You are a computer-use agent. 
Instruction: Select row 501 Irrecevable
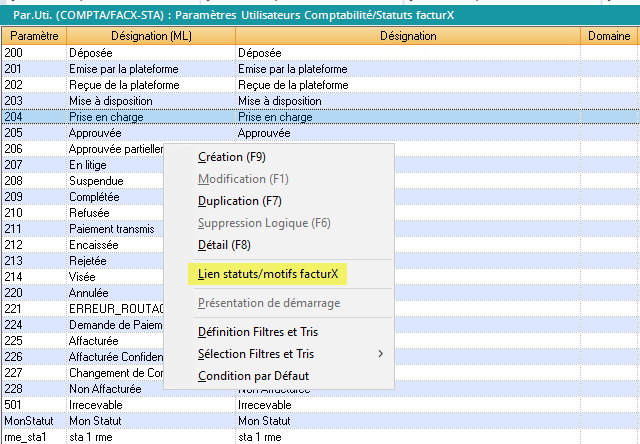click(x=100, y=405)
